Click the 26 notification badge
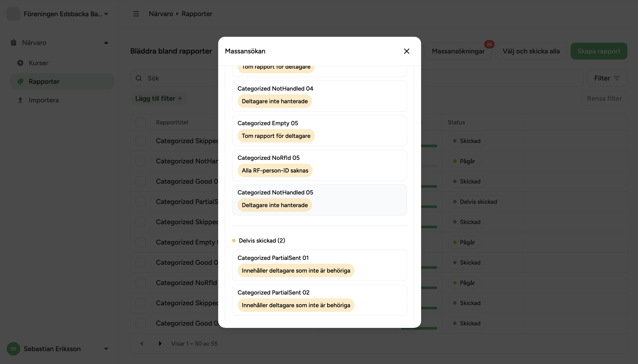The width and height of the screenshot is (638, 364). 489,44
